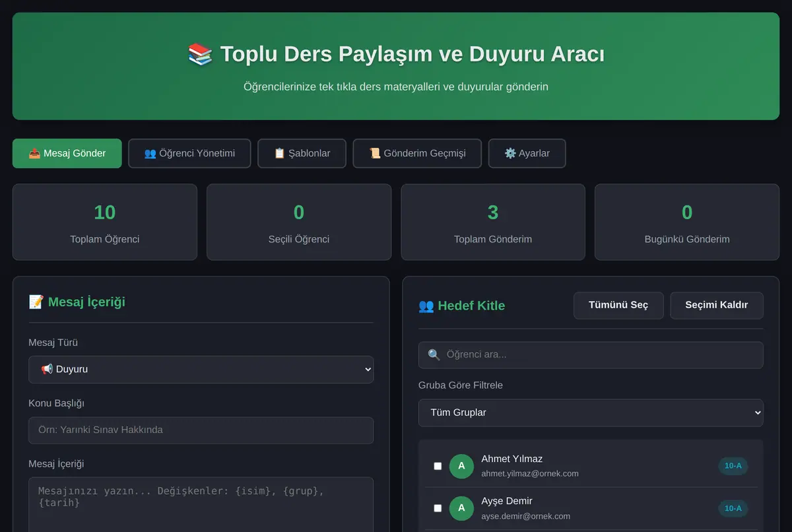
Task: Click the Bugünkü Gönderim stat card
Action: click(x=687, y=222)
